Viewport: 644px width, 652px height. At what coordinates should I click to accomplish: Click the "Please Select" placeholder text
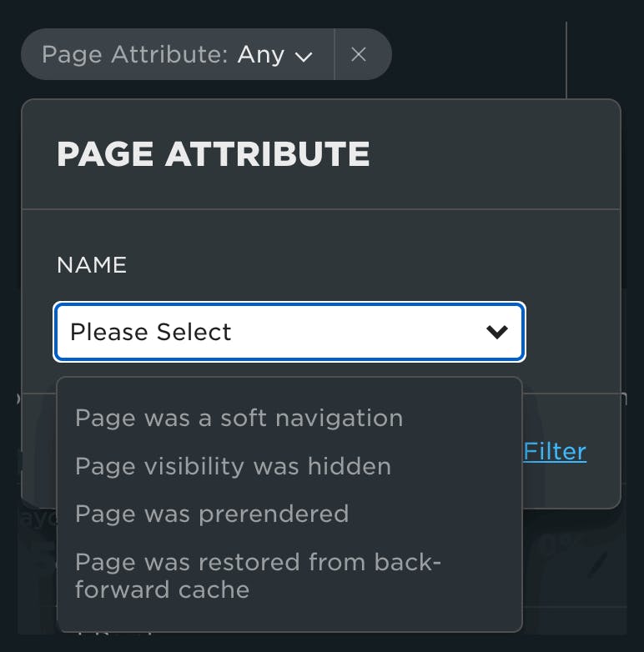coord(151,332)
